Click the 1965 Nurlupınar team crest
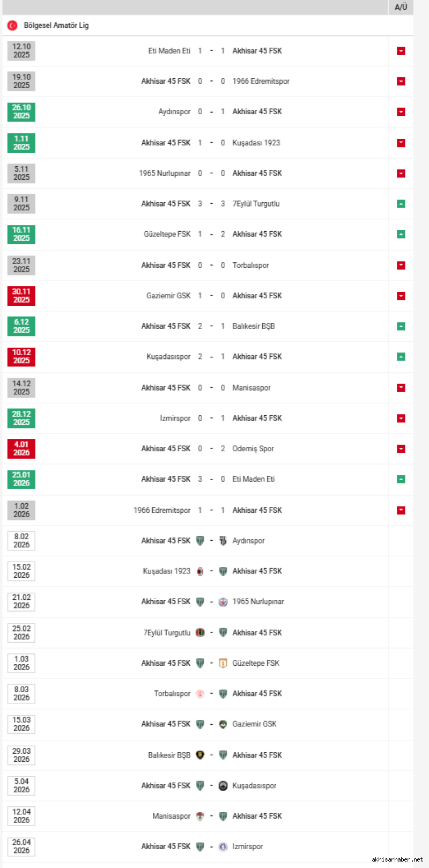The height and width of the screenshot is (868, 429). tap(223, 602)
